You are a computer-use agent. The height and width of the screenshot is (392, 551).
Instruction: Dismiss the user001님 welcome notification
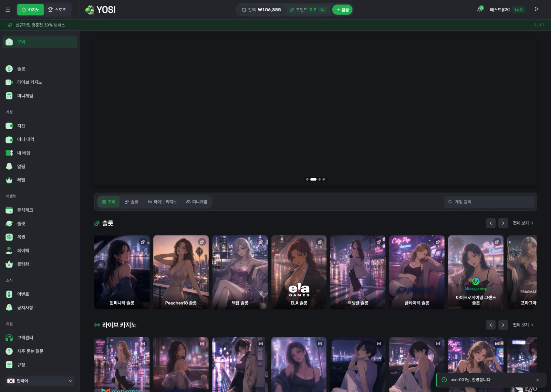pyautogui.click(x=537, y=380)
